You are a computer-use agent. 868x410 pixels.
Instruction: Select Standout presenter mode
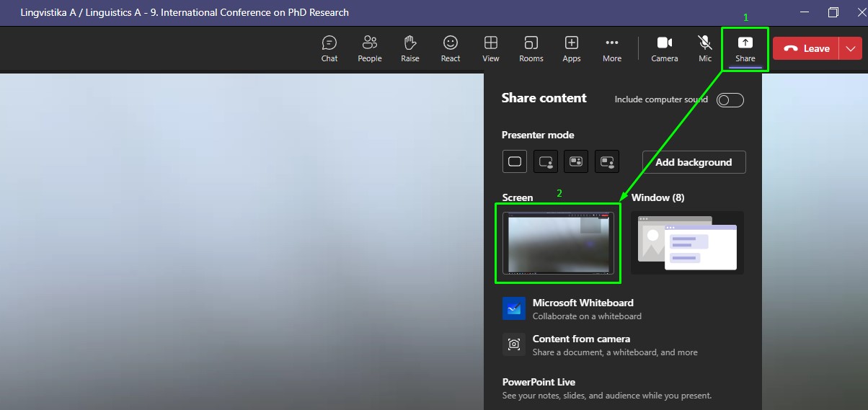click(x=546, y=161)
